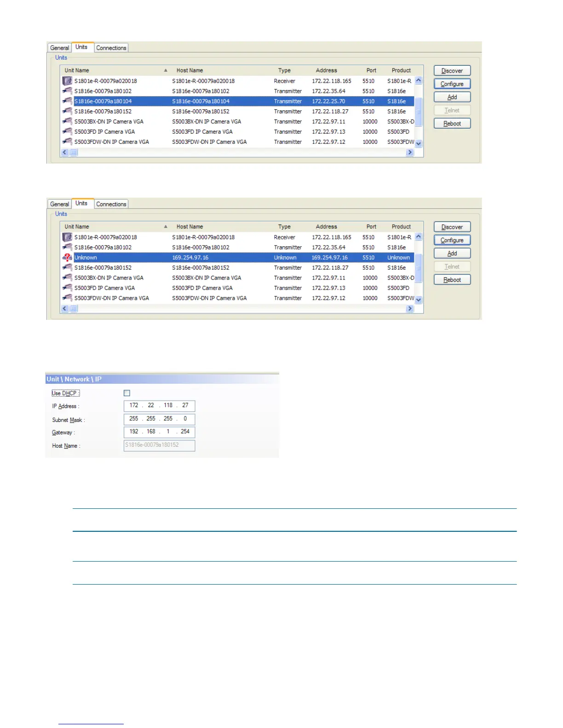This screenshot has width=563, height=728.
Task: Sort by Unit Name column in upper list
Action: tap(116, 70)
